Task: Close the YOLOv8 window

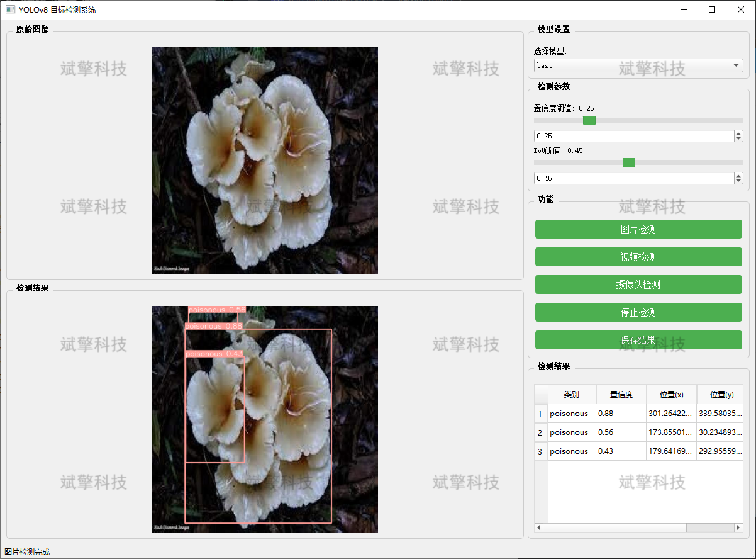Action: (x=741, y=9)
